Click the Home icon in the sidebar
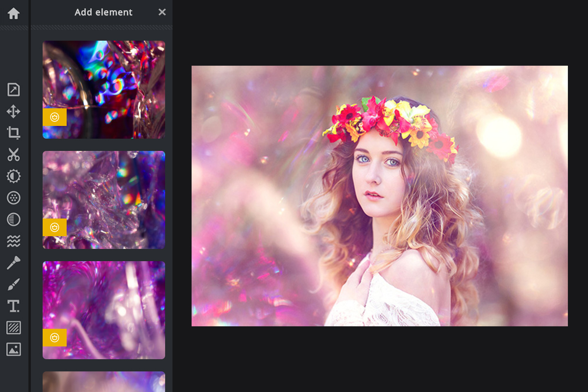 point(14,13)
